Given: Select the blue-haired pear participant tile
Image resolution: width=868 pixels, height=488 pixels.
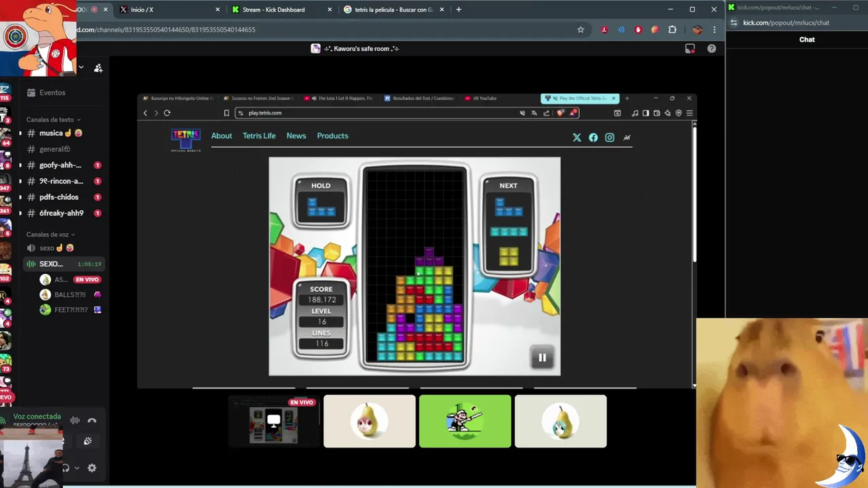Looking at the screenshot, I should [561, 422].
